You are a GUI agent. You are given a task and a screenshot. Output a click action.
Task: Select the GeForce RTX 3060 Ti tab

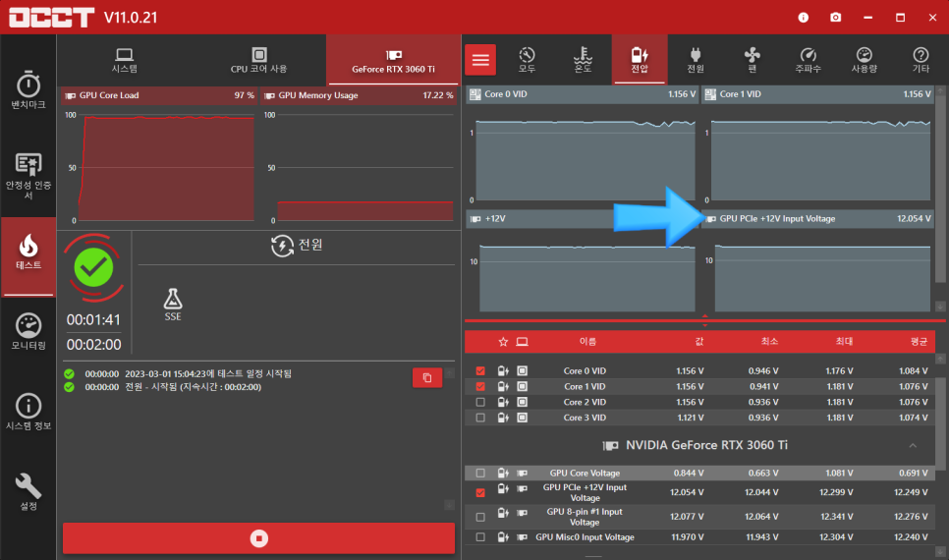click(x=393, y=61)
